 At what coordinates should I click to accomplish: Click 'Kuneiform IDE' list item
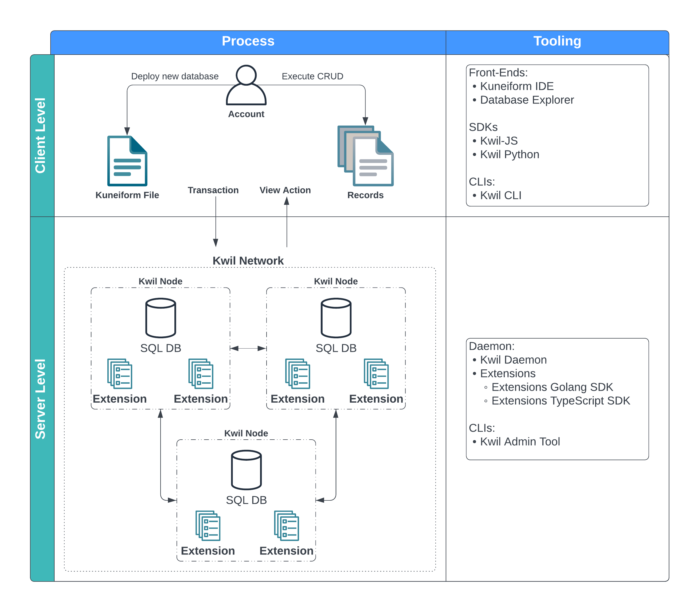pos(516,86)
